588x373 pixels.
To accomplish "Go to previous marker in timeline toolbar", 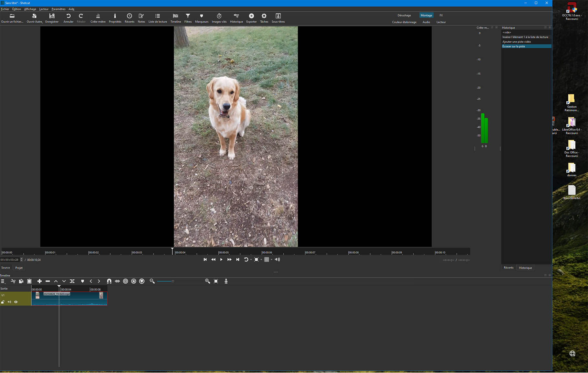I will coord(91,281).
